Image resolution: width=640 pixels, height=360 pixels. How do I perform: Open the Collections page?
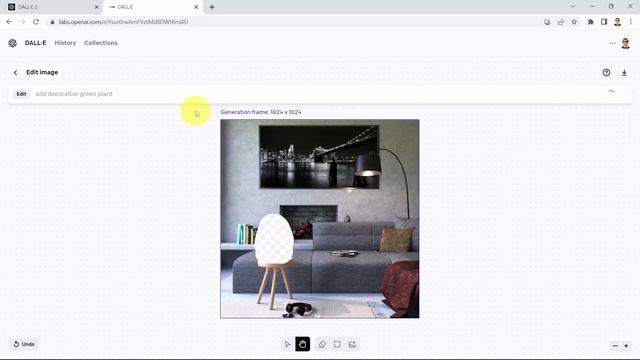pos(101,43)
